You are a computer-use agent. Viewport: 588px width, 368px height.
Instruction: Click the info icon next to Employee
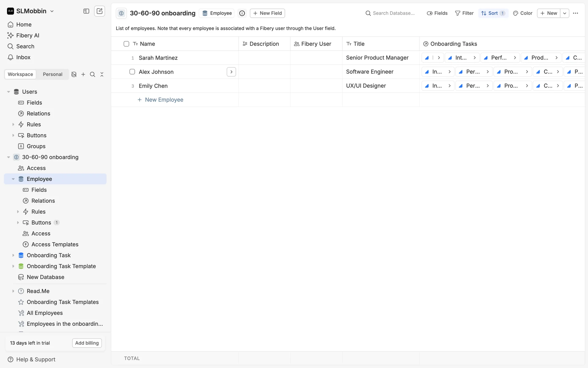242,13
